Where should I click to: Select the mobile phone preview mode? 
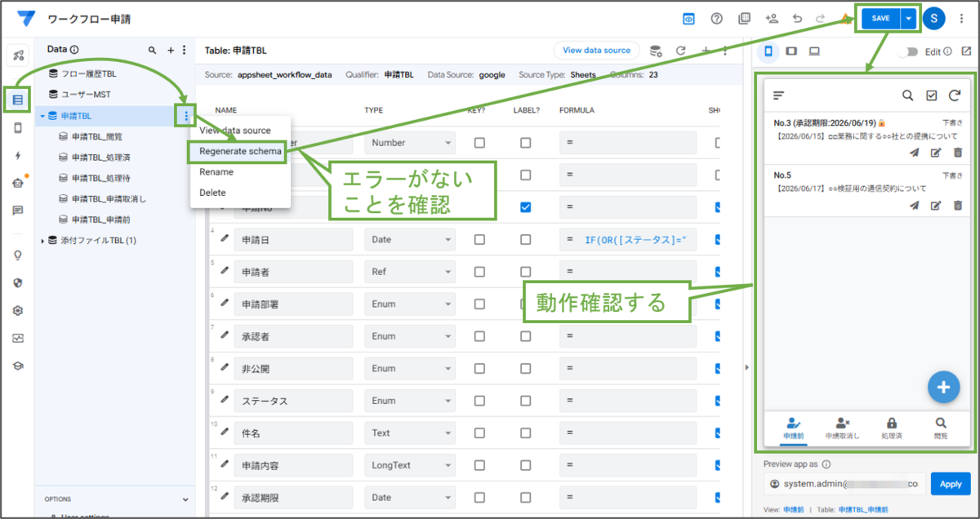(768, 51)
